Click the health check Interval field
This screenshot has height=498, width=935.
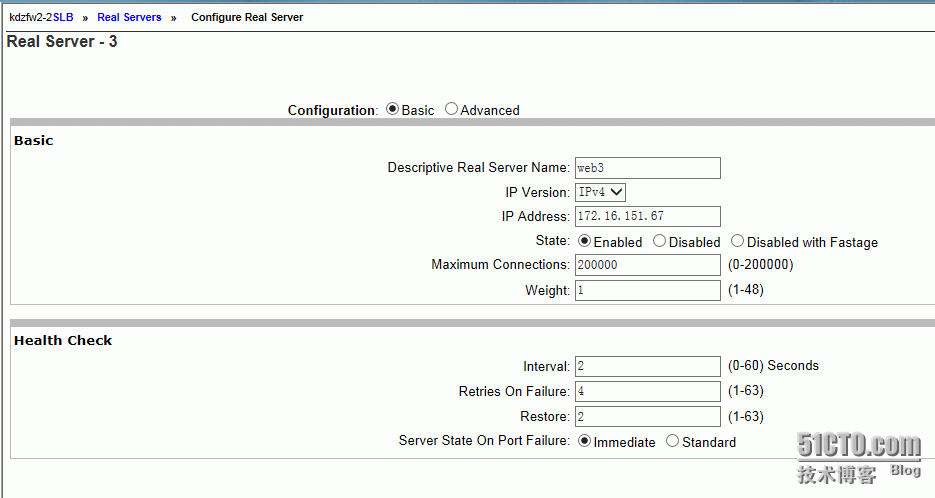[x=648, y=366]
